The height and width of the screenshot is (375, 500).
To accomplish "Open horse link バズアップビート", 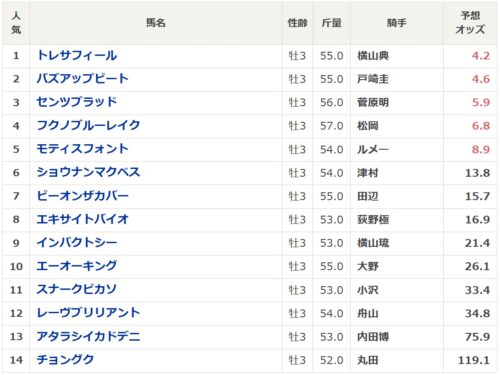I will [x=83, y=79].
